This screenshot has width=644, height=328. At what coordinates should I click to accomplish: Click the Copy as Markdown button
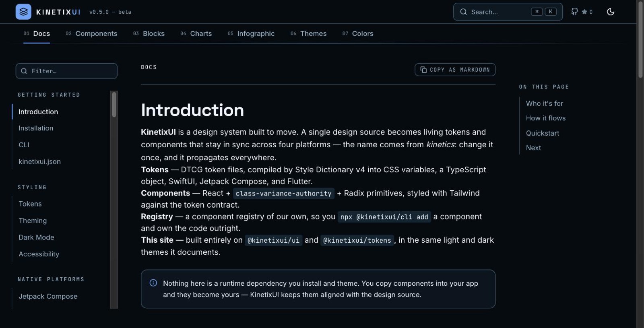(x=455, y=70)
